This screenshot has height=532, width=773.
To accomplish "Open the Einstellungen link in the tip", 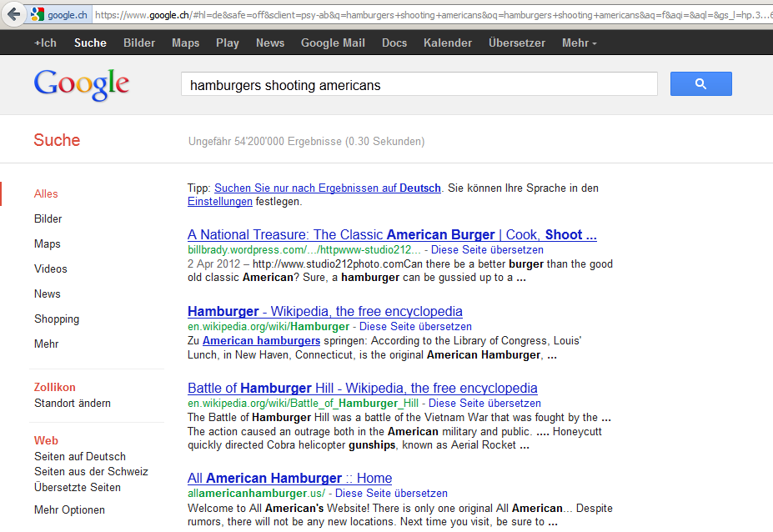I will pos(220,201).
